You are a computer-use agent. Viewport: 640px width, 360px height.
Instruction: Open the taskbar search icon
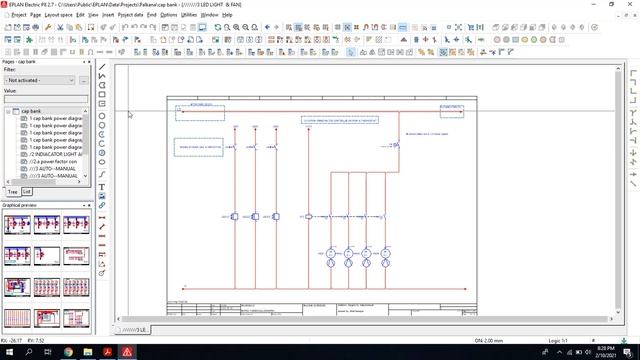coord(29,352)
